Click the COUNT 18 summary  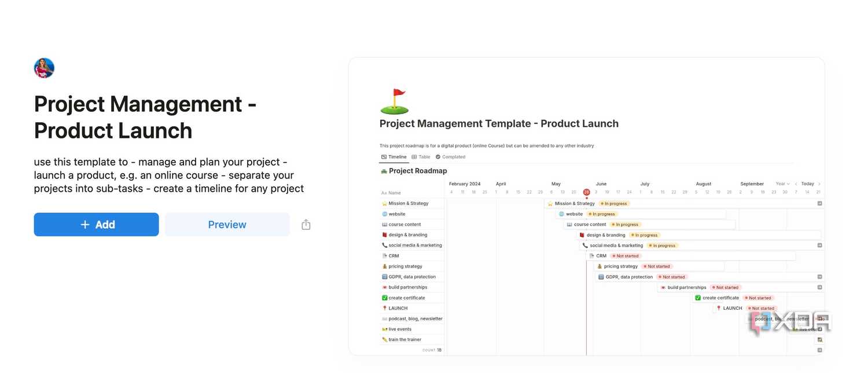pos(432,350)
